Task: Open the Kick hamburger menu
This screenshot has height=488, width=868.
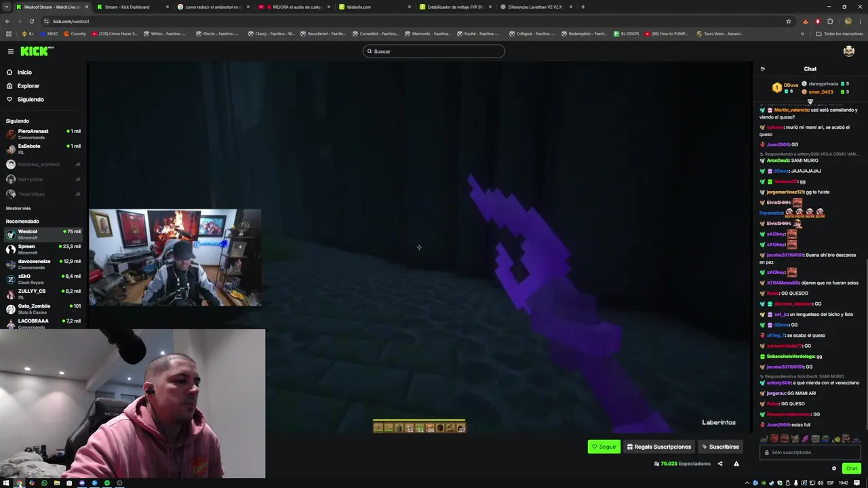Action: 11,52
